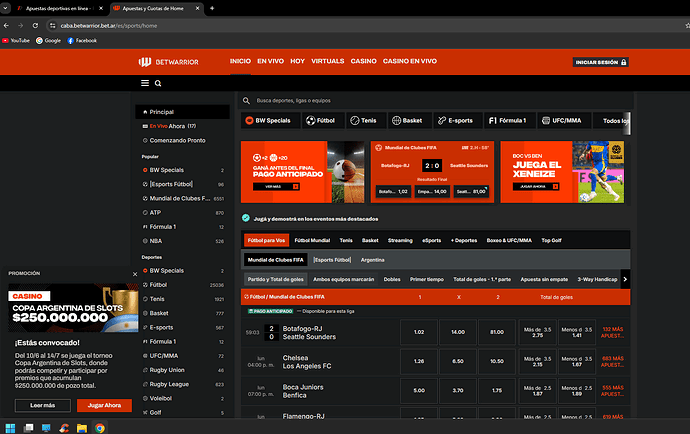Image resolution: width=690 pixels, height=434 pixels.
Task: Bet 6.50 draw Chelsea vs Los Angeles FC
Action: pos(458,361)
